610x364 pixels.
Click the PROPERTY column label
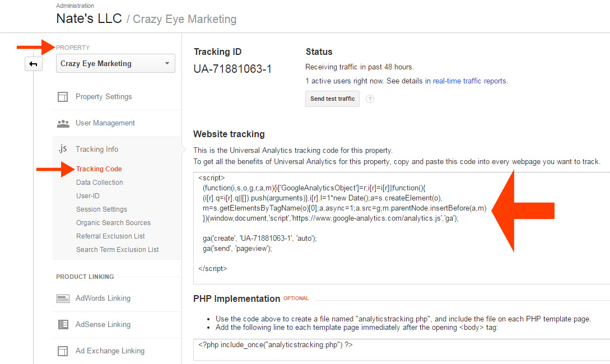coord(73,48)
